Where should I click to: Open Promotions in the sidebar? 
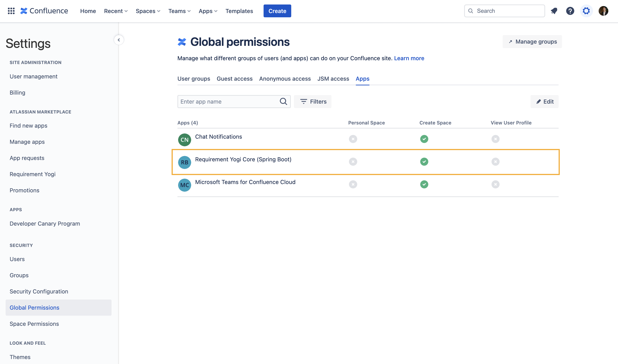tap(25, 190)
